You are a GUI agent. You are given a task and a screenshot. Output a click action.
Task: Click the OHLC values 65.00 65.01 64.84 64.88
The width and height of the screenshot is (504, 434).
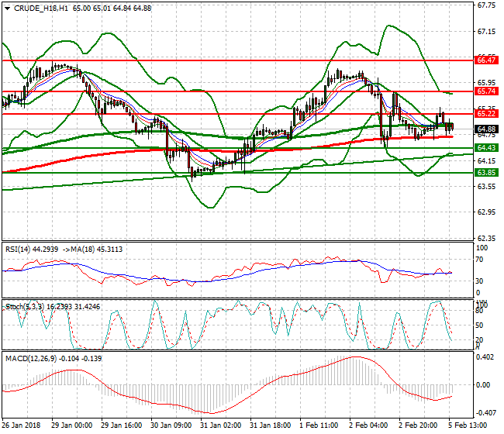point(112,8)
